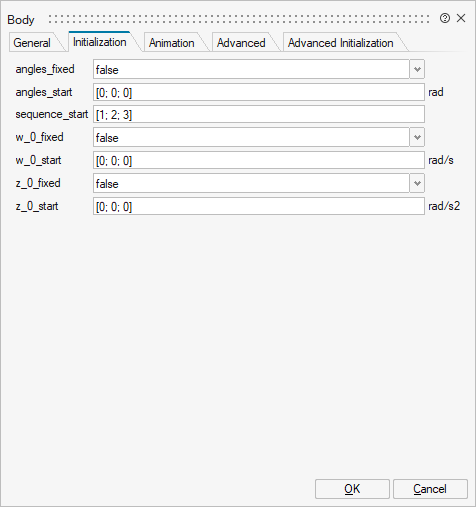
Task: Click the angles_start input field
Action: (x=259, y=92)
